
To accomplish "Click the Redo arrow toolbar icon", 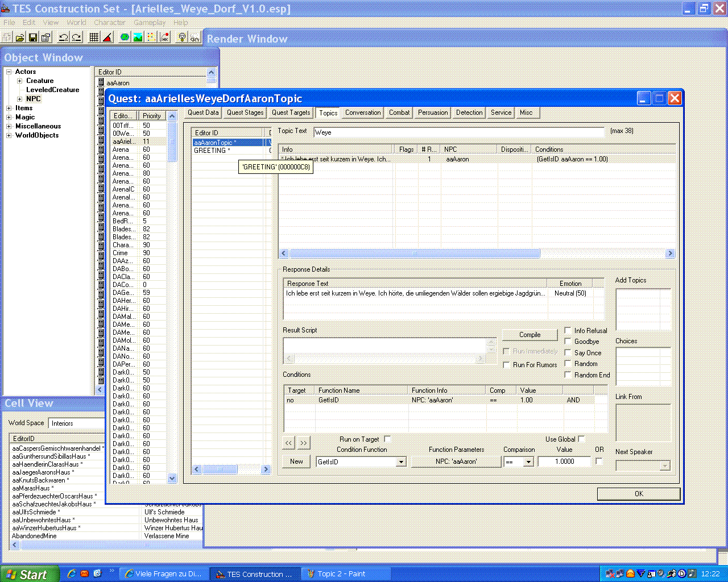I will pos(76,38).
